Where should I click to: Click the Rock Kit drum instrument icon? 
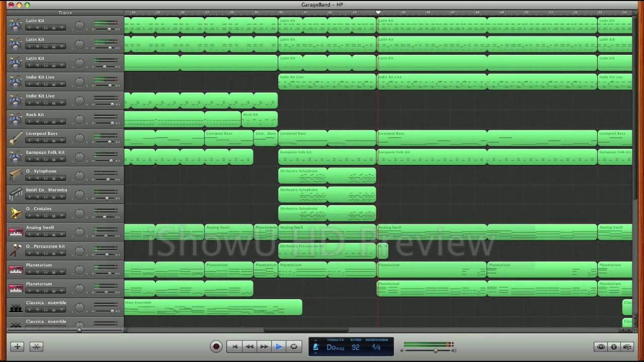pos(16,119)
